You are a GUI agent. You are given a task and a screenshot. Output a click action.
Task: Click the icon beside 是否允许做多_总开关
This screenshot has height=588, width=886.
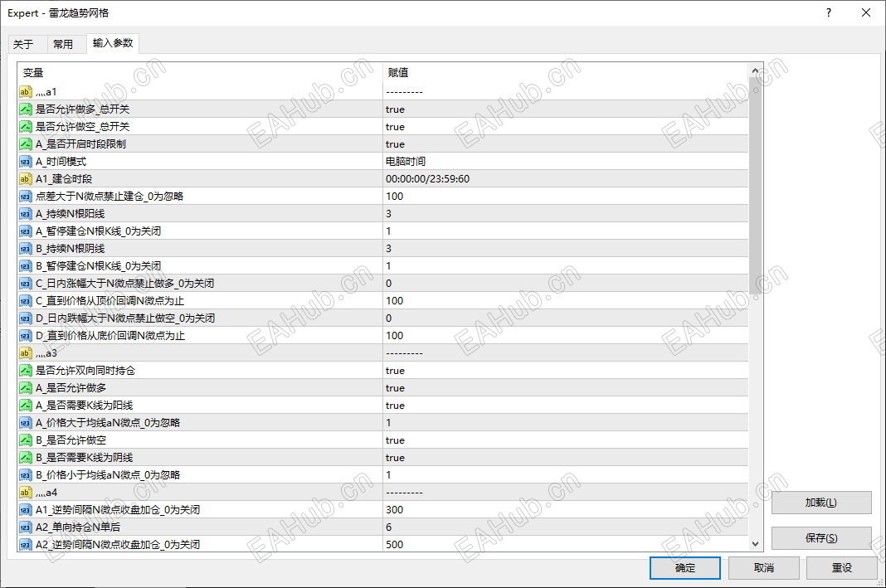(x=26, y=109)
